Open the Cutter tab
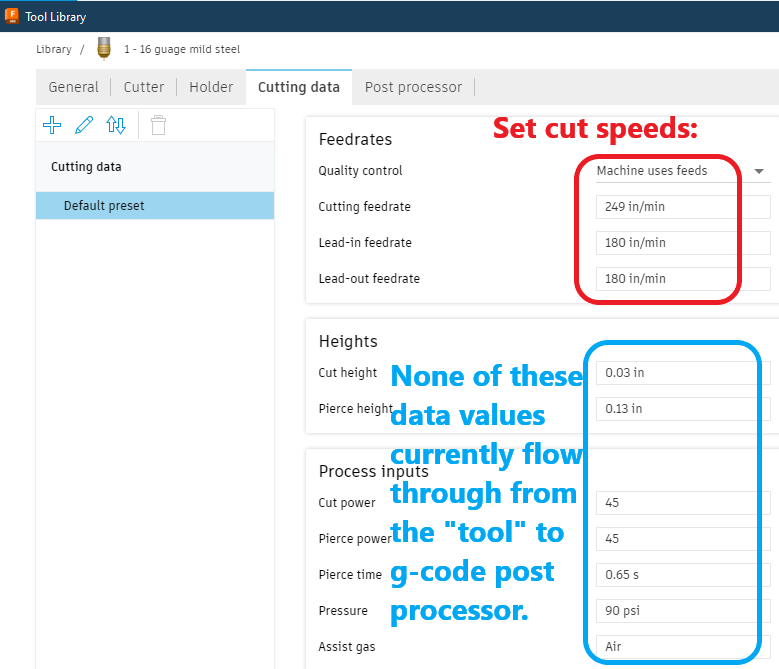Screen dimensions: 779x669 (x=144, y=87)
